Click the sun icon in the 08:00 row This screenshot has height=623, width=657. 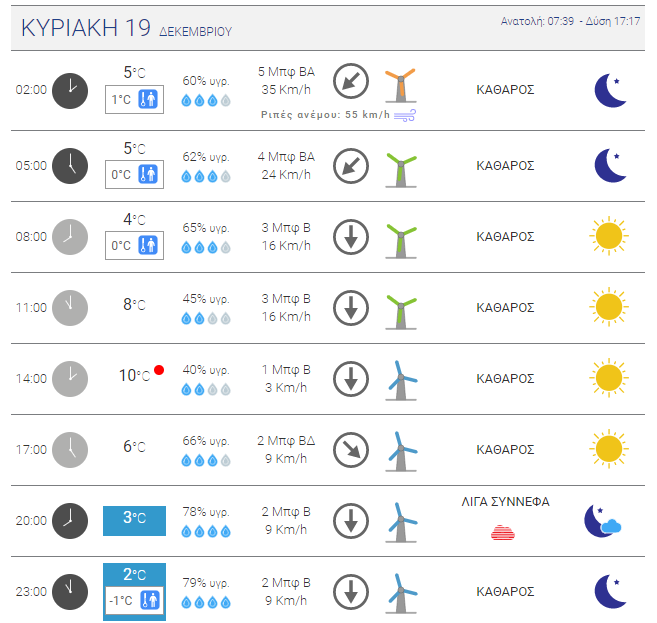[x=609, y=236]
